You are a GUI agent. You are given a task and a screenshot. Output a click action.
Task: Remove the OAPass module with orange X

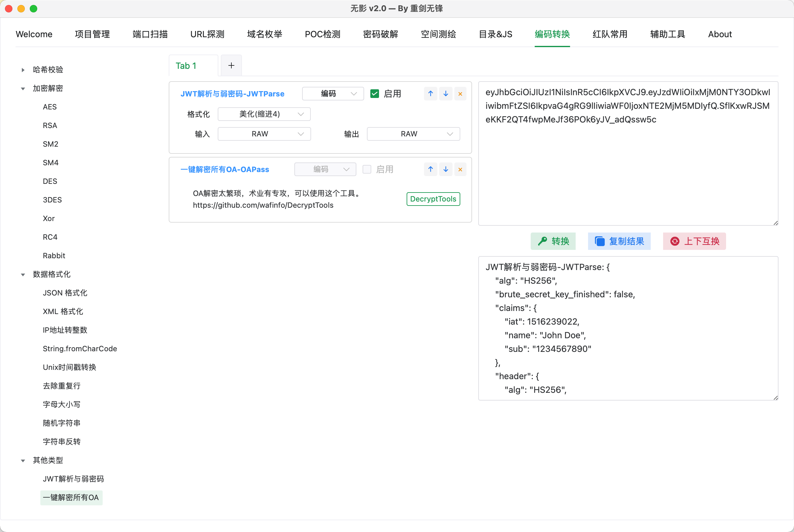click(460, 169)
